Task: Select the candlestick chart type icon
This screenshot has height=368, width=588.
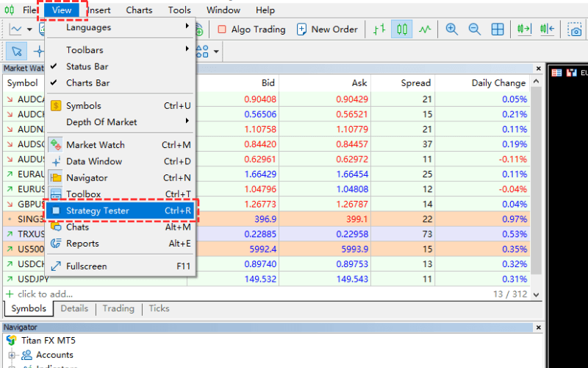Action: click(401, 29)
